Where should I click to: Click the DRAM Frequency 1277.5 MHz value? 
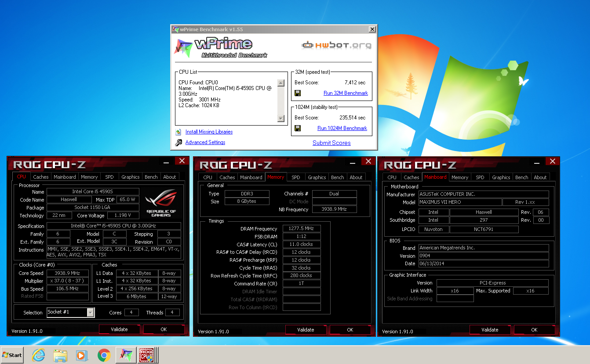pos(302,229)
